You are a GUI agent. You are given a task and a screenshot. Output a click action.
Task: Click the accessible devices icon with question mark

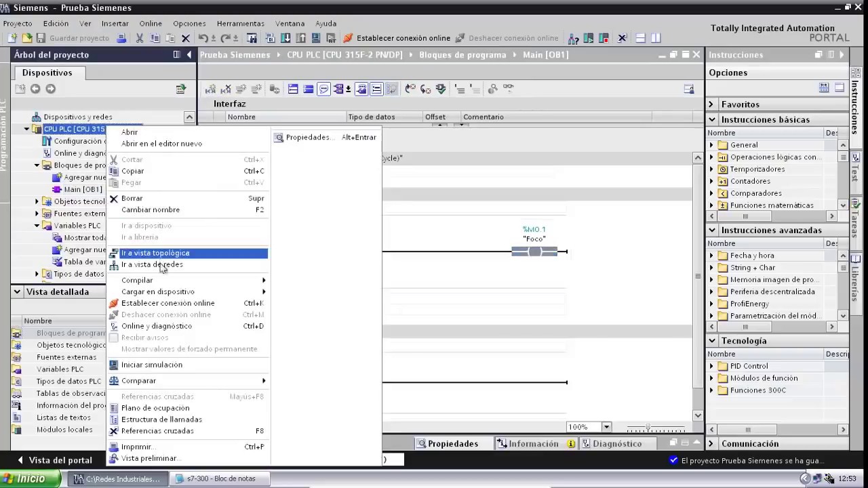[x=574, y=39]
